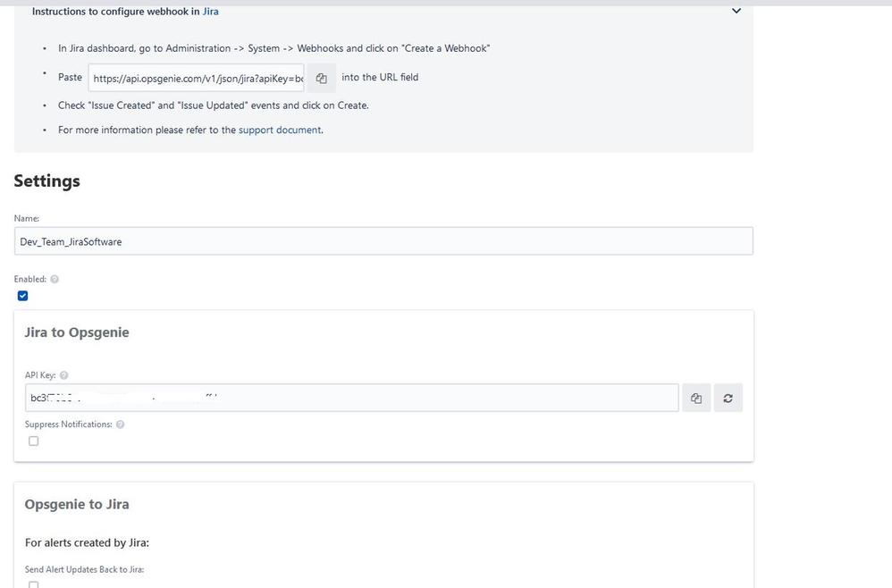Copy the API Key value

click(695, 398)
